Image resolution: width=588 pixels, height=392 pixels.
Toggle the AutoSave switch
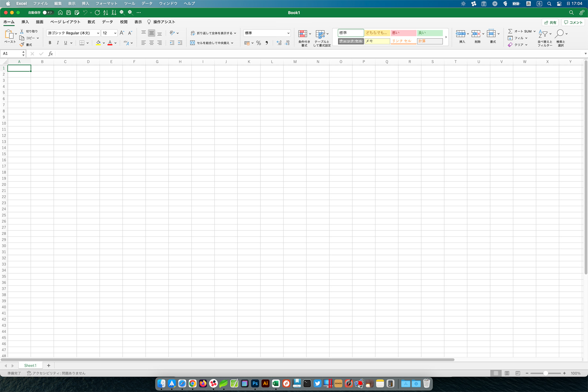[47, 12]
